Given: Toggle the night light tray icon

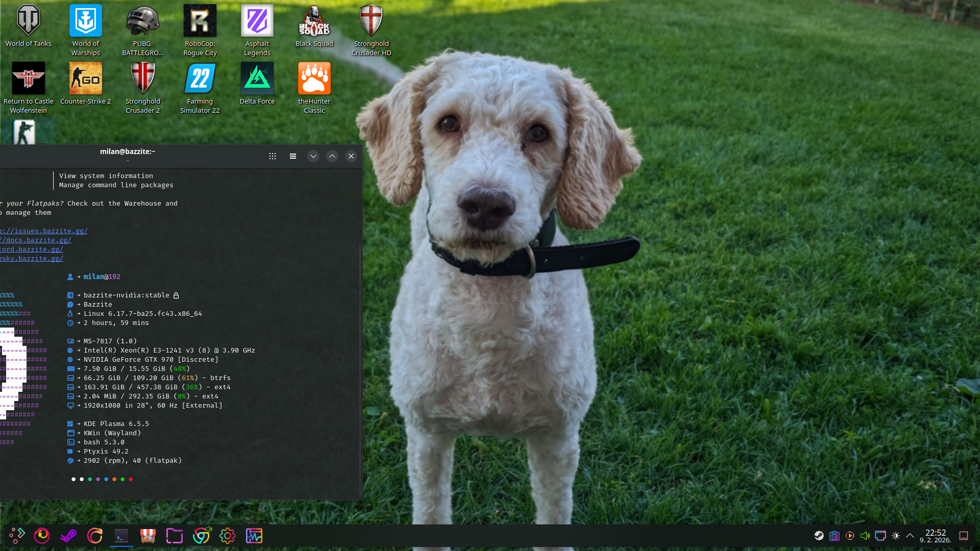Looking at the screenshot, I should (x=896, y=536).
